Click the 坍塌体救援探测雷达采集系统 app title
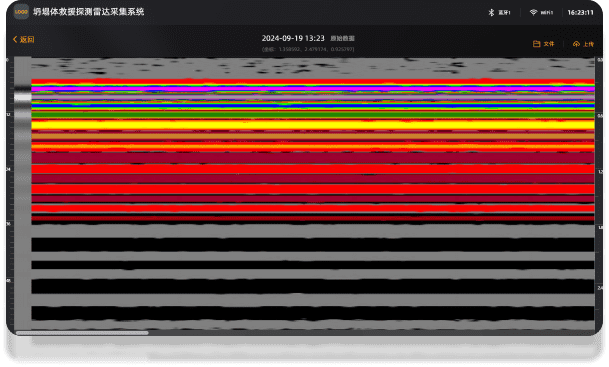This screenshot has height=367, width=609. click(89, 12)
